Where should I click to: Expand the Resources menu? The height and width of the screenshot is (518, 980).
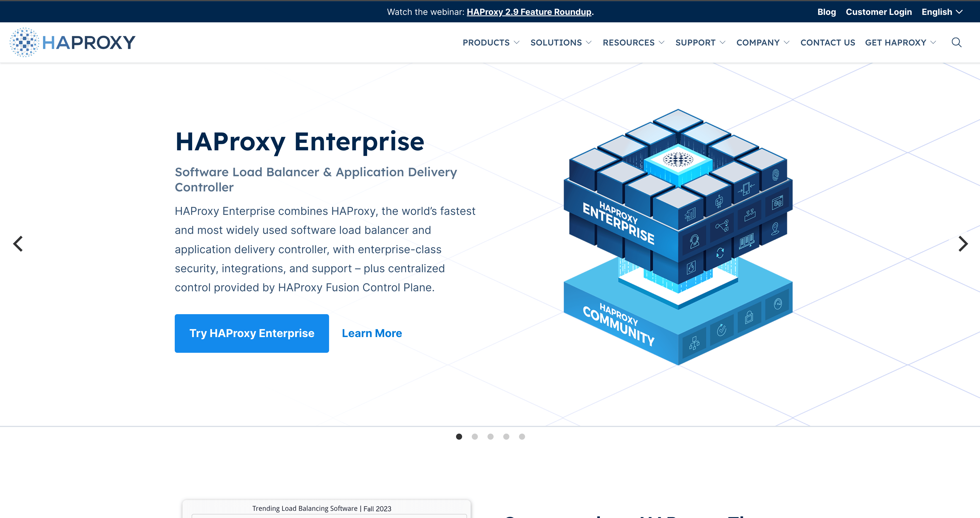pos(634,42)
